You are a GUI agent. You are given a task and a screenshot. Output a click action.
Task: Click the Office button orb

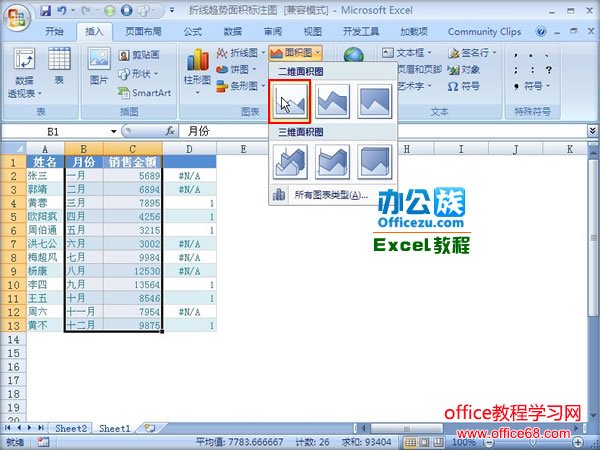pyautogui.click(x=16, y=17)
